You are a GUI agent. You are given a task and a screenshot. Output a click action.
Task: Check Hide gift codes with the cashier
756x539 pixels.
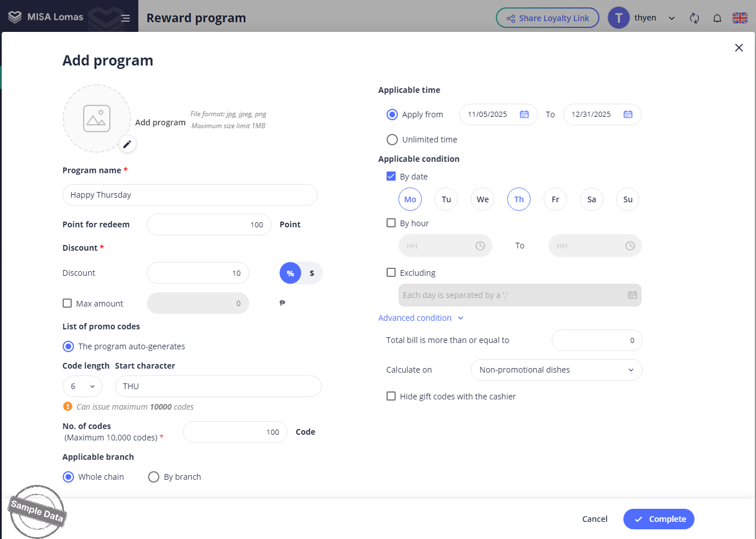(x=391, y=397)
